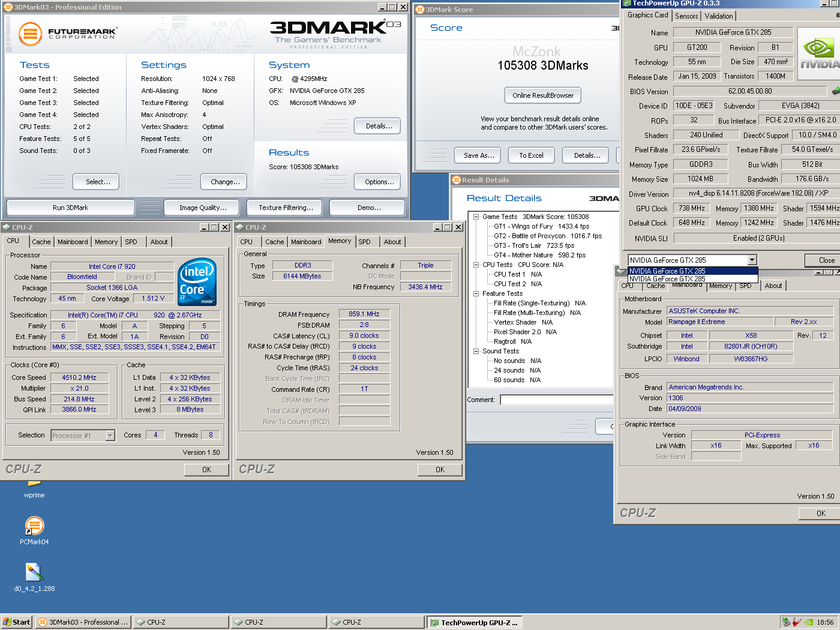The width and height of the screenshot is (840, 630).
Task: Click OK in CPU-Z mainboard window
Action: click(x=821, y=514)
